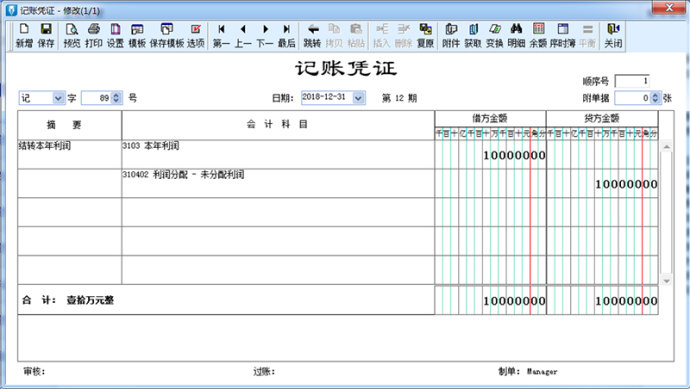Click the 保存模板 (Save template) icon
The height and width of the screenshot is (389, 690).
click(167, 35)
